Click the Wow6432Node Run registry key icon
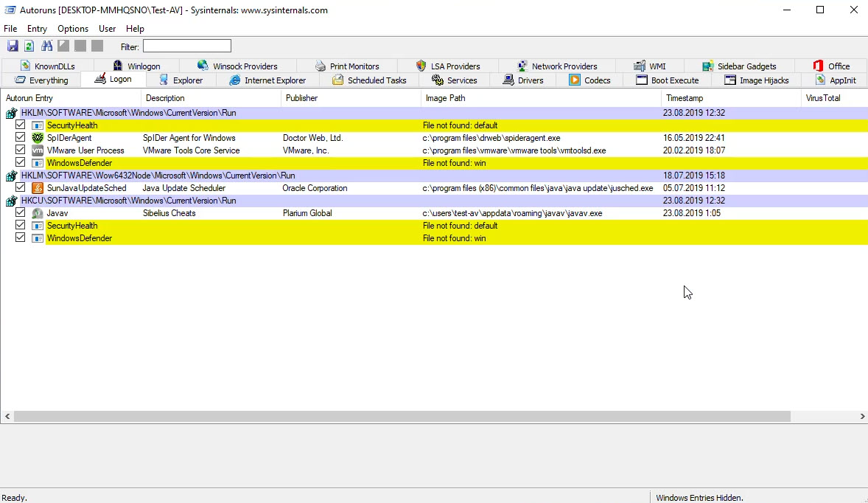Viewport: 868px width, 503px height. (x=11, y=176)
